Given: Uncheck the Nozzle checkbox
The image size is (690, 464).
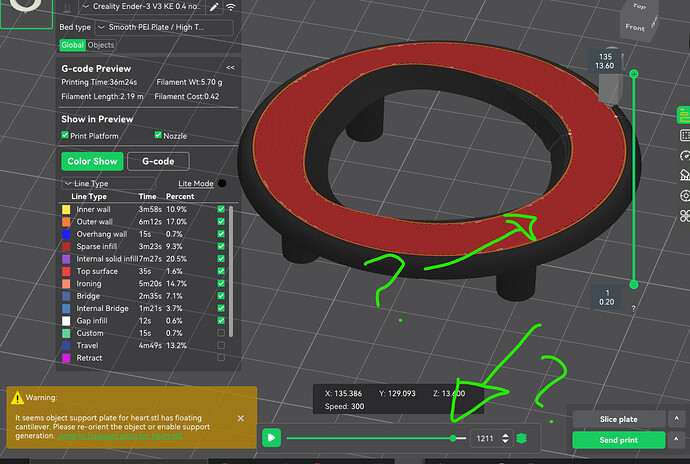Looking at the screenshot, I should [158, 135].
